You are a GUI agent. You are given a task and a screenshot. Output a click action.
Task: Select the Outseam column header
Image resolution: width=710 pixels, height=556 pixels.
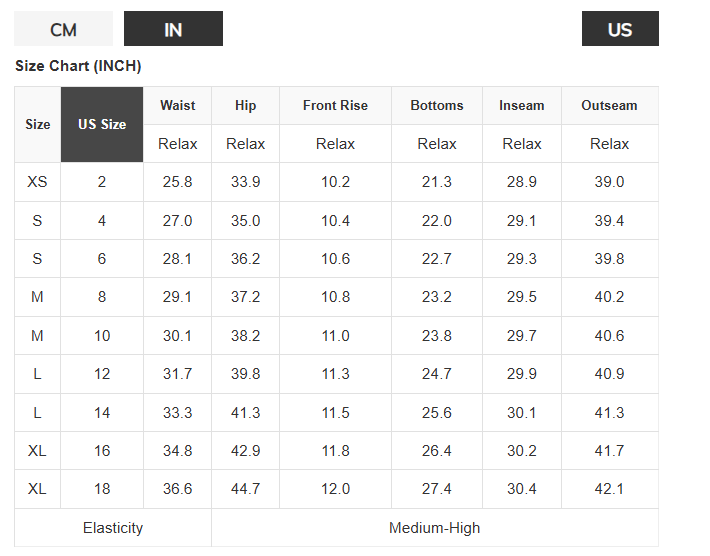(x=609, y=105)
